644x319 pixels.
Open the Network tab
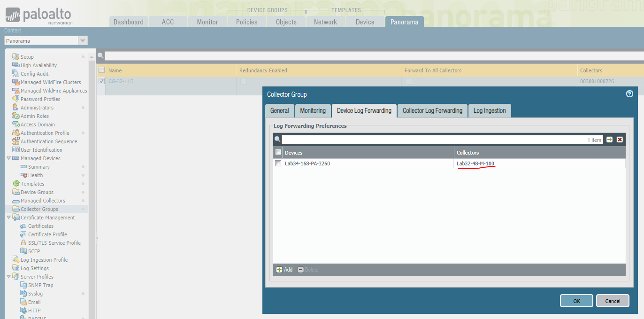326,22
